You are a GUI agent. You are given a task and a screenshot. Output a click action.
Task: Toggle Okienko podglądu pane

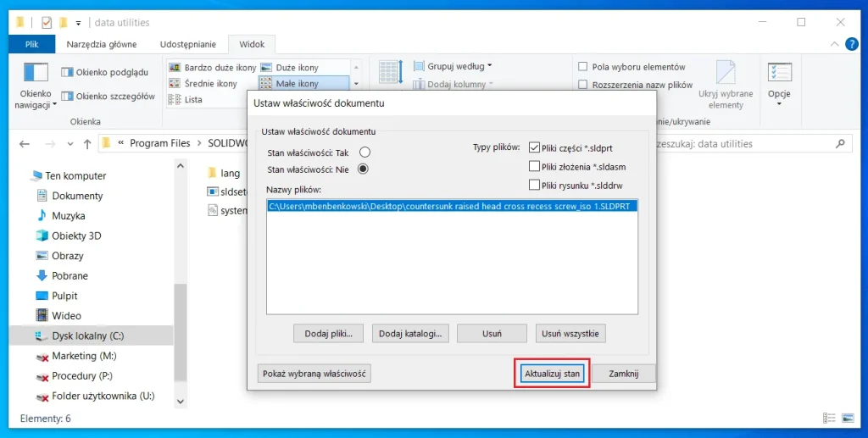tap(104, 72)
